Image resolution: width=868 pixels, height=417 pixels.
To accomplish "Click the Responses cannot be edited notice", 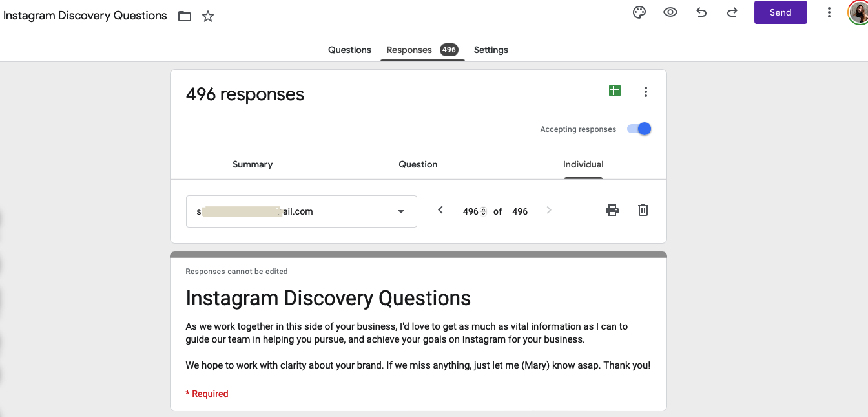I will tap(236, 272).
